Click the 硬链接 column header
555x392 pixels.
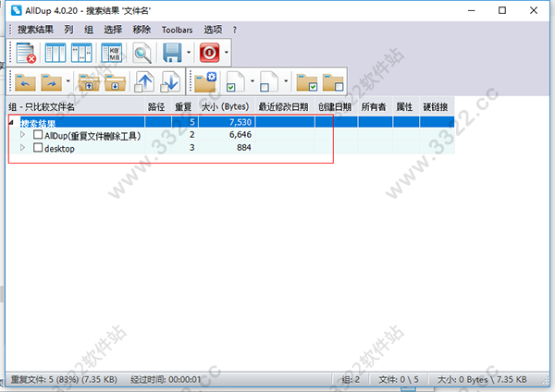[x=436, y=107]
